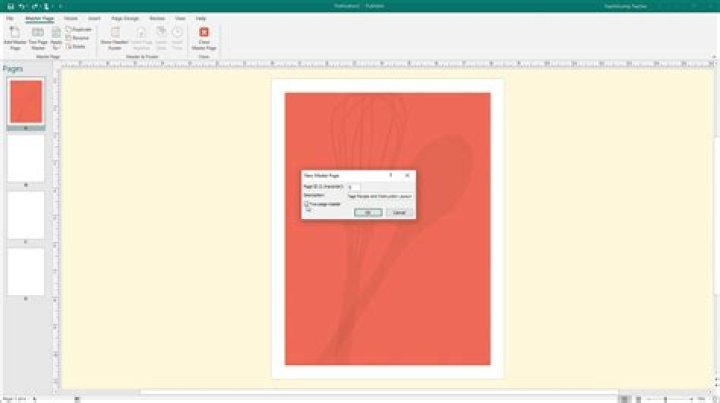Click the Two Page Master button
720x403 pixels.
[x=38, y=38]
